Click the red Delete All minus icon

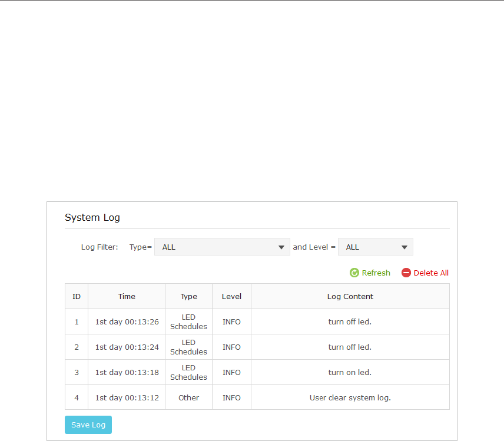(406, 273)
